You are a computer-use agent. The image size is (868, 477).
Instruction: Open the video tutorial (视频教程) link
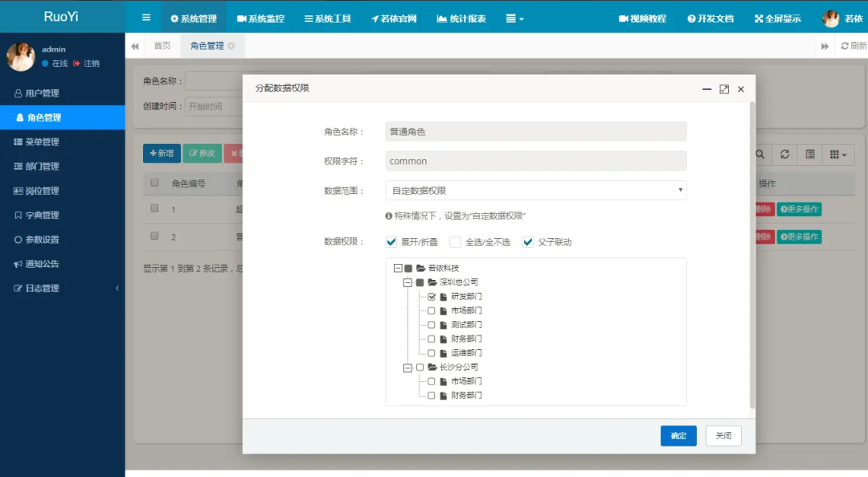[x=642, y=19]
